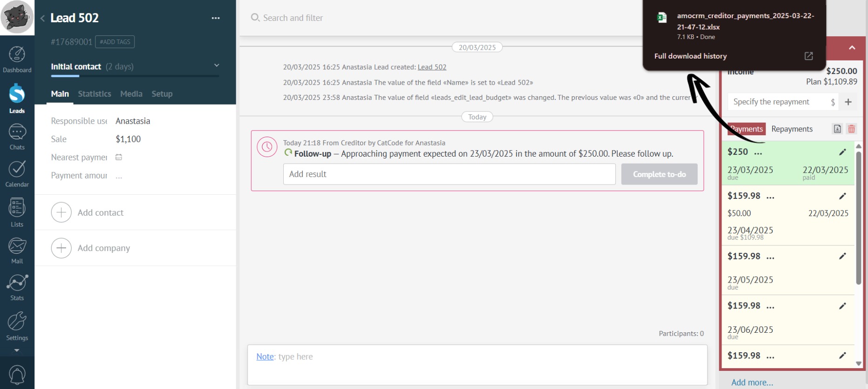868x389 pixels.
Task: Edit the $250 payment with pencil icon
Action: click(842, 152)
